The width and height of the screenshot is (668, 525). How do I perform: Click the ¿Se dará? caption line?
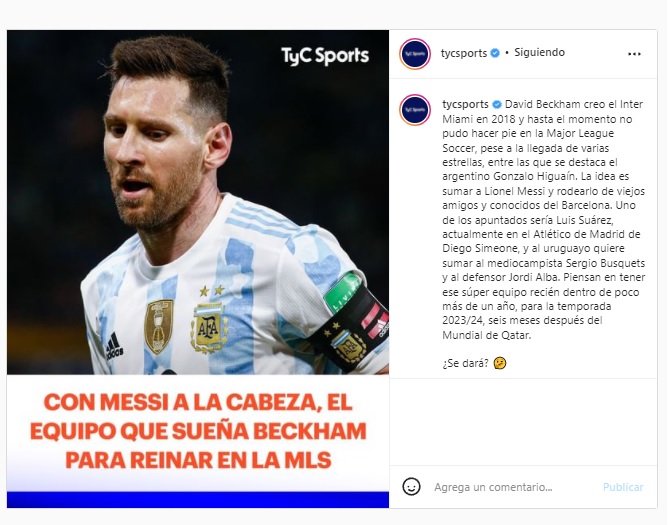point(465,363)
